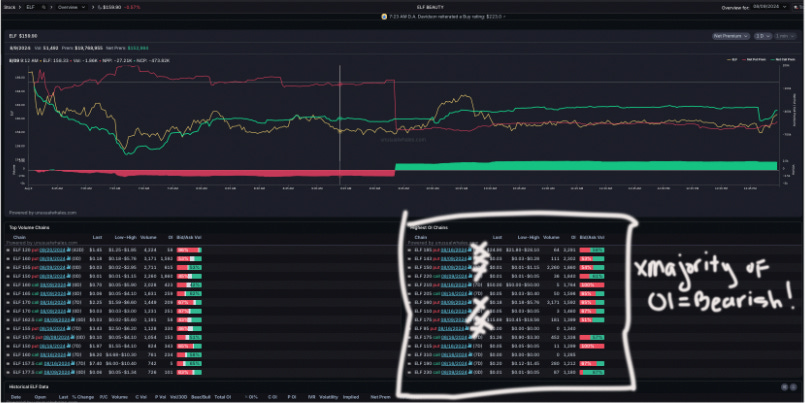
Task: Click volume 4,224 in ELF 120 put row
Action: (150, 250)
